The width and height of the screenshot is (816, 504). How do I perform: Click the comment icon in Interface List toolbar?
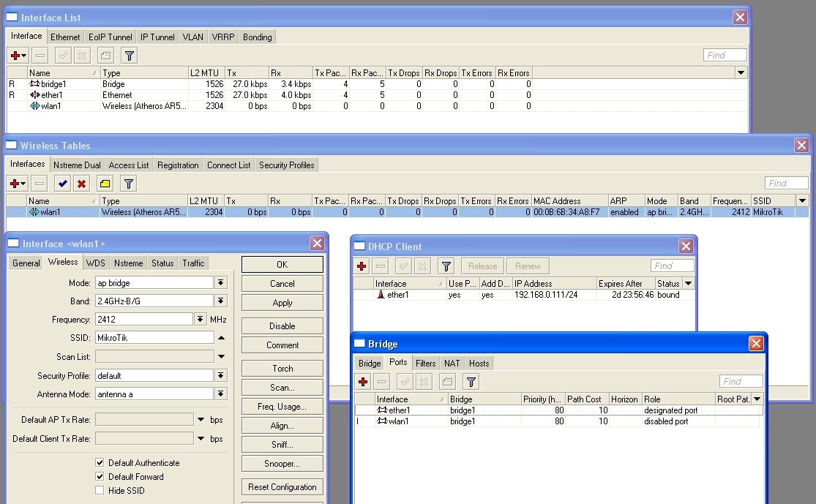[105, 56]
